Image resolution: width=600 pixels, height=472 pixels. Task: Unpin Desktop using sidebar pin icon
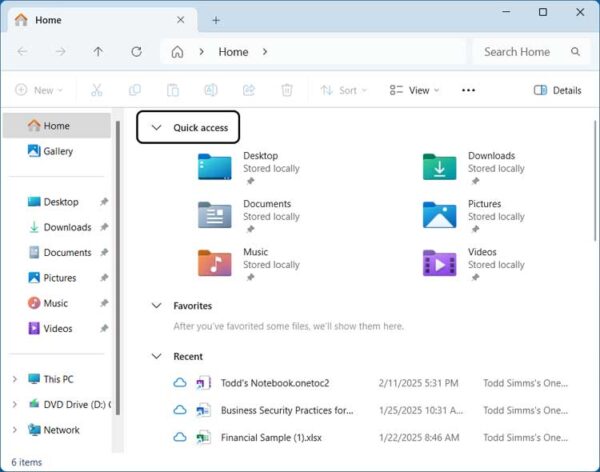[104, 202]
